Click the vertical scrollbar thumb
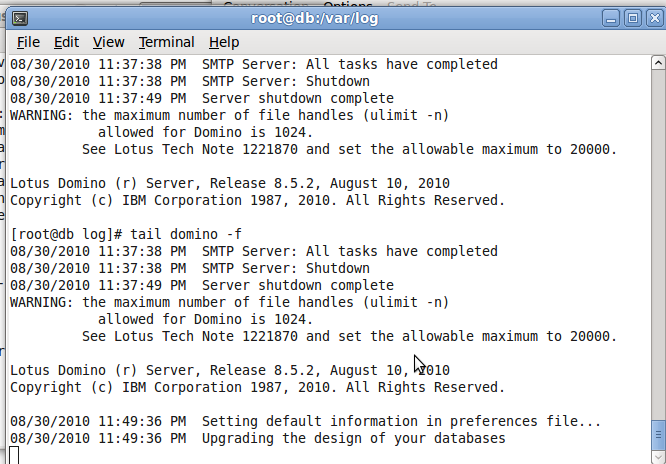The image size is (666, 464). 658,434
